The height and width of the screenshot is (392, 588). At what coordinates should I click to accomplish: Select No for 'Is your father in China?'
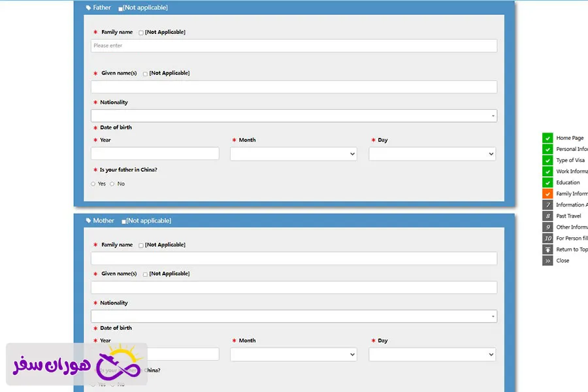click(112, 184)
